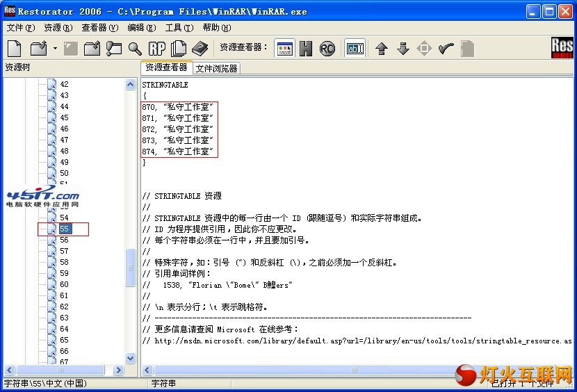577x392 pixels.
Task: Click the file icon beside item 63
Action: 52,318
